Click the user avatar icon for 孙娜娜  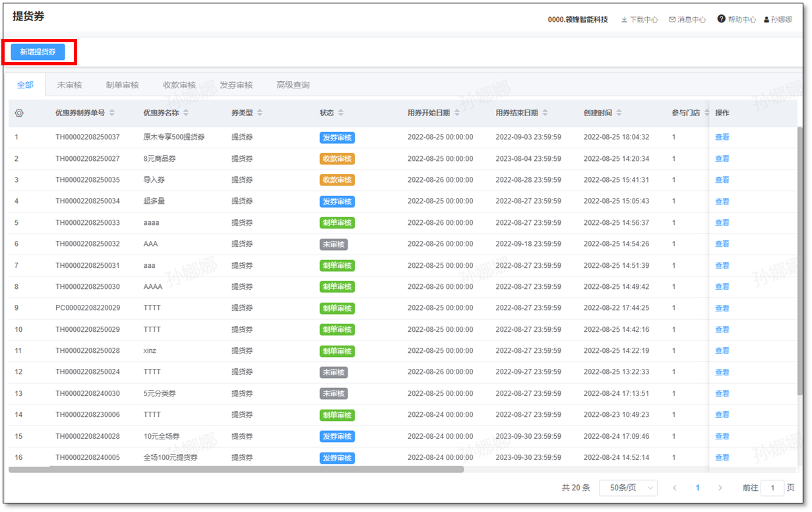766,20
